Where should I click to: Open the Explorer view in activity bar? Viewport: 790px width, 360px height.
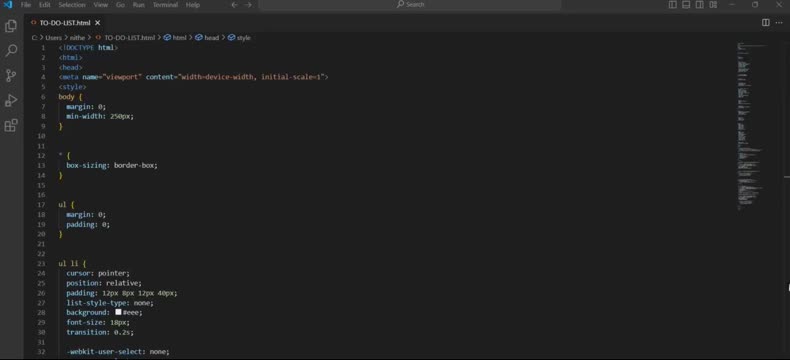tap(11, 26)
